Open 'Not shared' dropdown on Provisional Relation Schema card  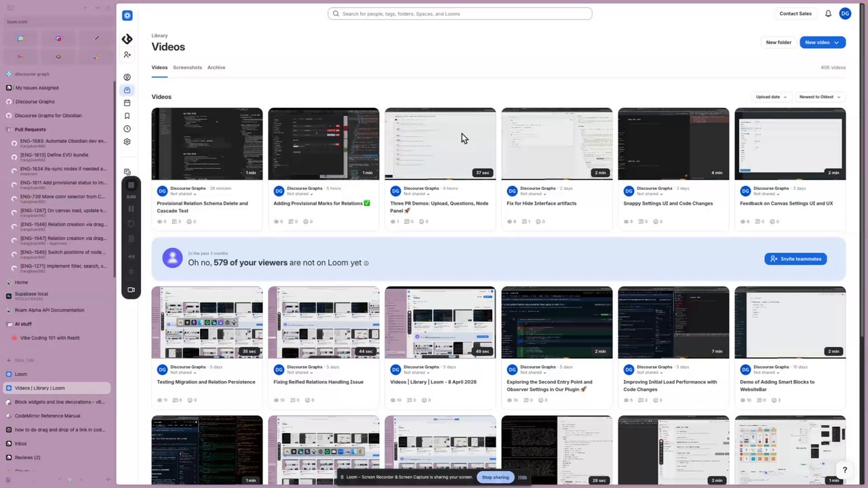(x=183, y=194)
